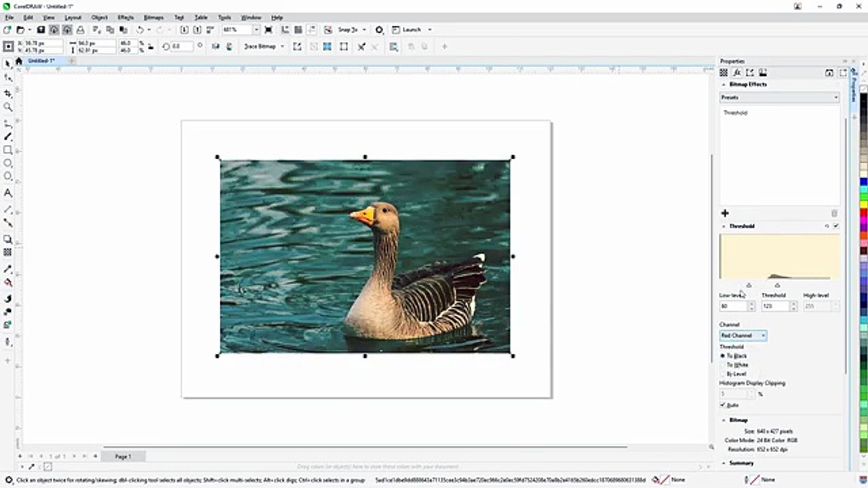Click the Save icon in the standard toolbar
This screenshot has width=868, height=488.
tap(41, 30)
